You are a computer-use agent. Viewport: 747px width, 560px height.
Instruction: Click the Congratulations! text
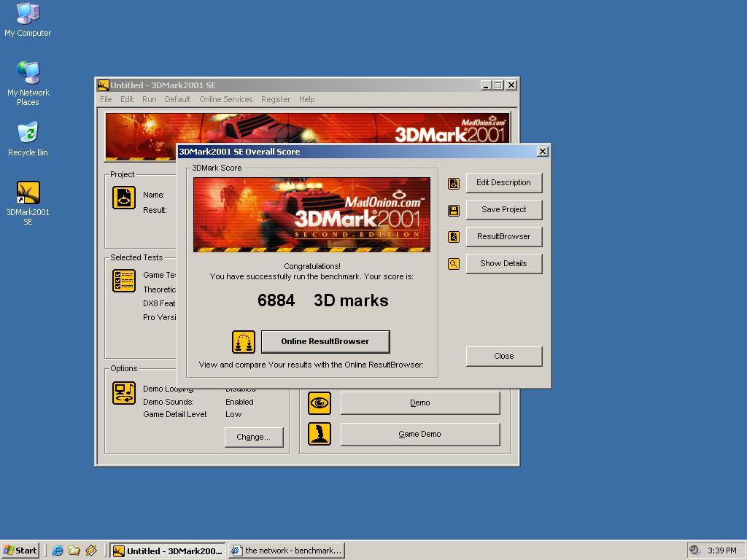point(312,266)
